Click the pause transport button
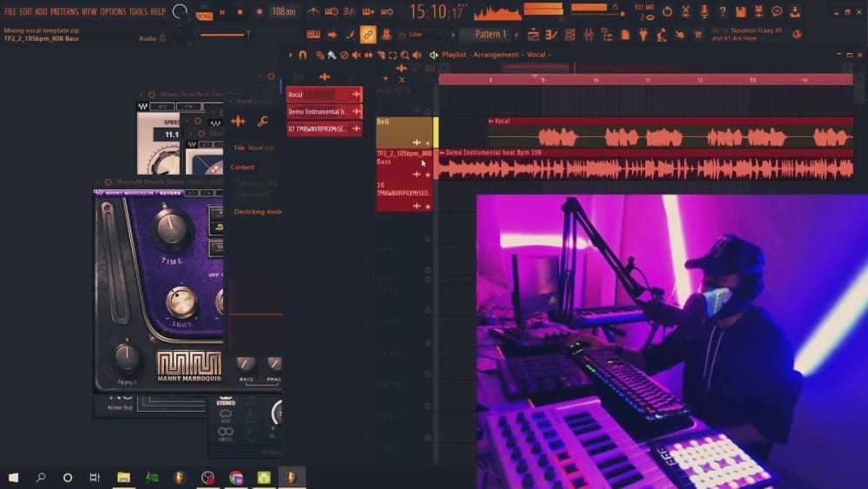The image size is (868, 489). 222,11
